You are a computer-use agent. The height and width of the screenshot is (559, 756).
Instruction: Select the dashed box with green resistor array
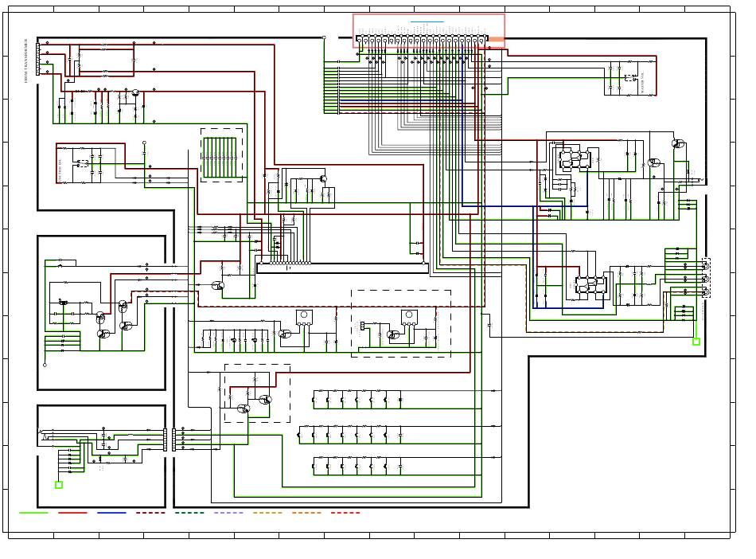pos(222,155)
